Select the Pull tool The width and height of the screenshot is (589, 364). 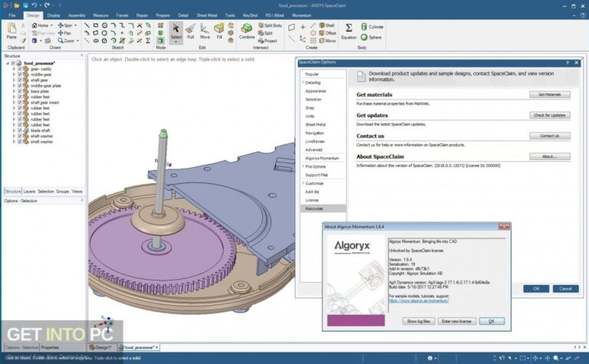pos(190,31)
